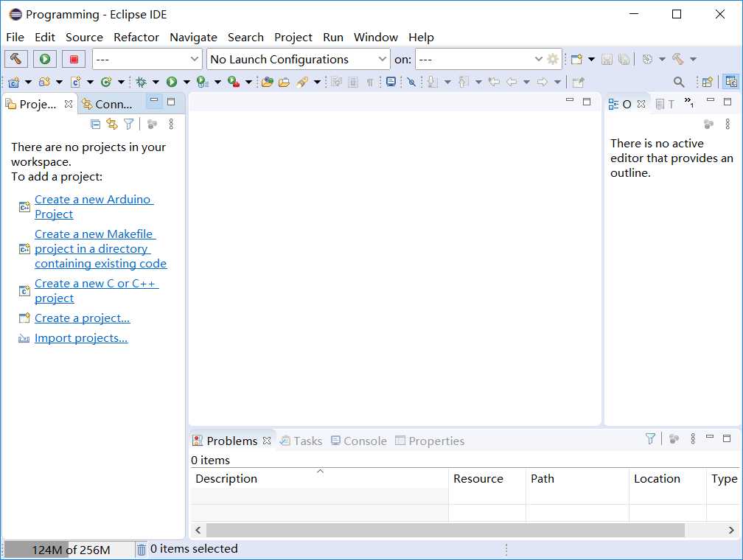Click the 'Import projects...' link

[x=81, y=337]
